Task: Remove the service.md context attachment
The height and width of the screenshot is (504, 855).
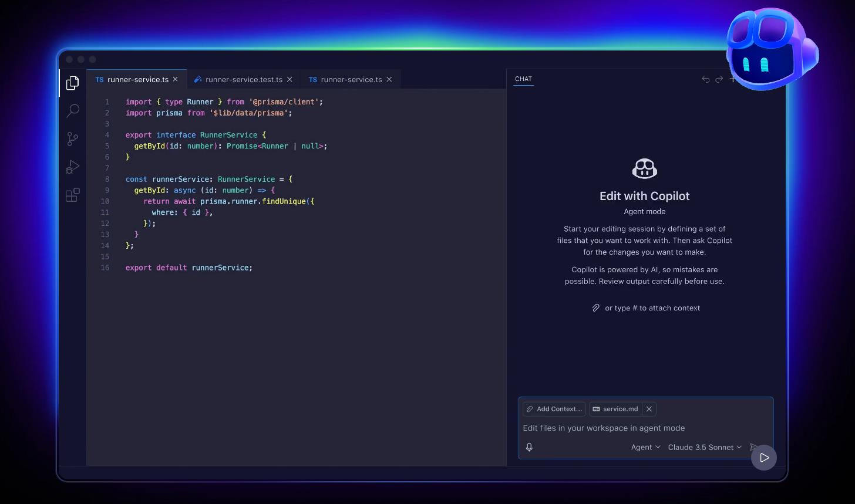Action: tap(649, 409)
